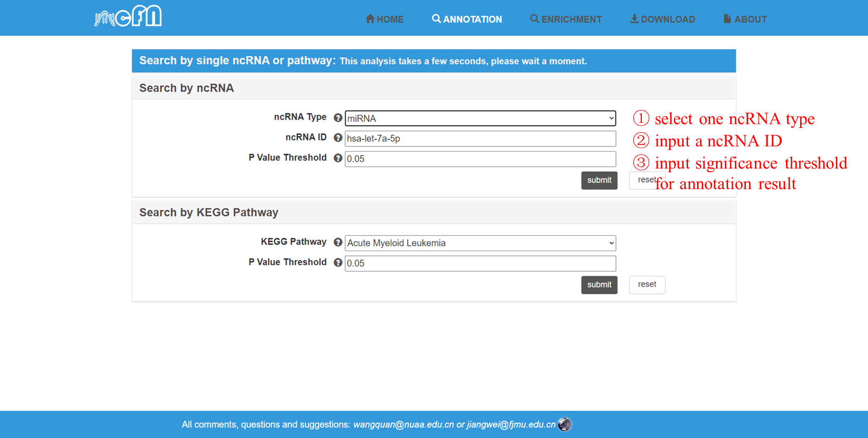Click the globe icon in the footer
This screenshot has height=438, width=868.
pos(564,424)
